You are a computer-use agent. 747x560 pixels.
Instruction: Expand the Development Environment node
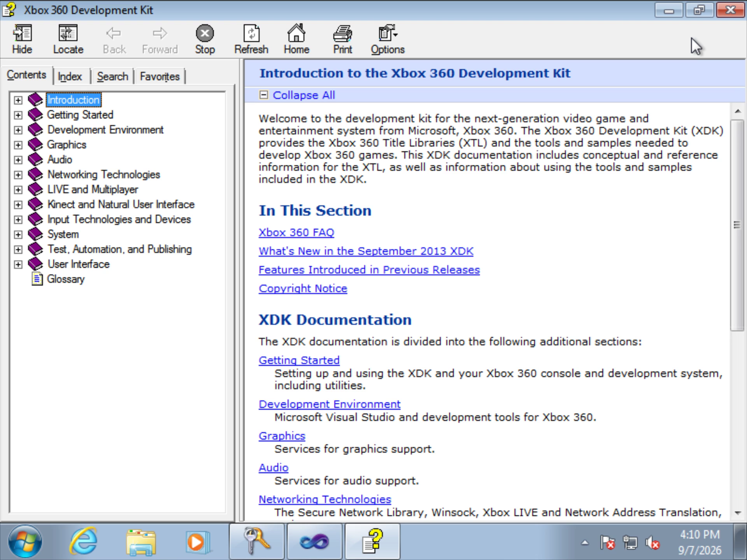(x=18, y=130)
